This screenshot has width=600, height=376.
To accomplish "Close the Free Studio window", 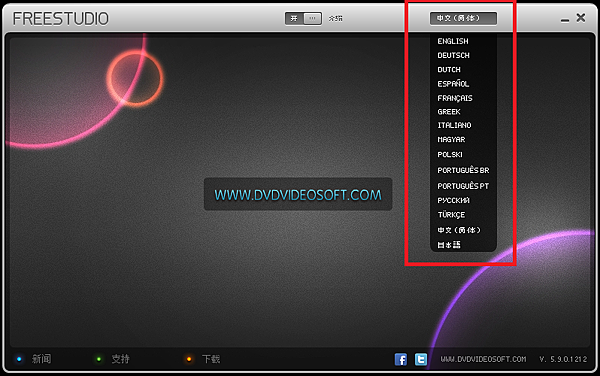I will pyautogui.click(x=581, y=18).
